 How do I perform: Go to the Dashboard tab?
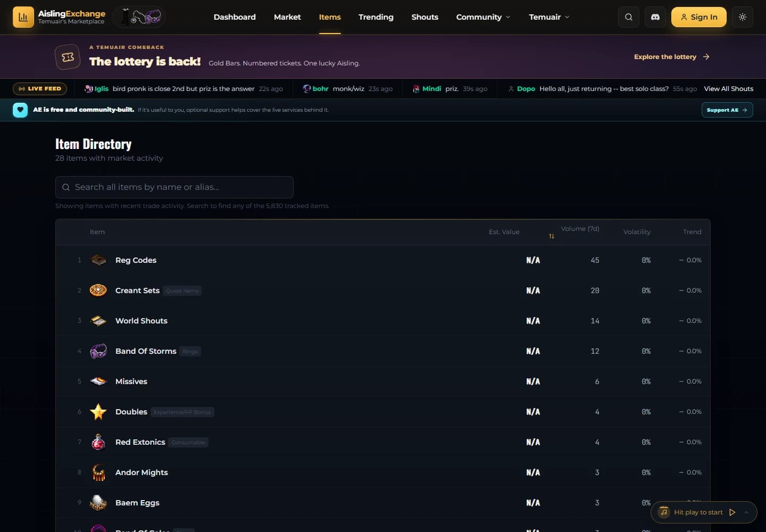pos(235,17)
